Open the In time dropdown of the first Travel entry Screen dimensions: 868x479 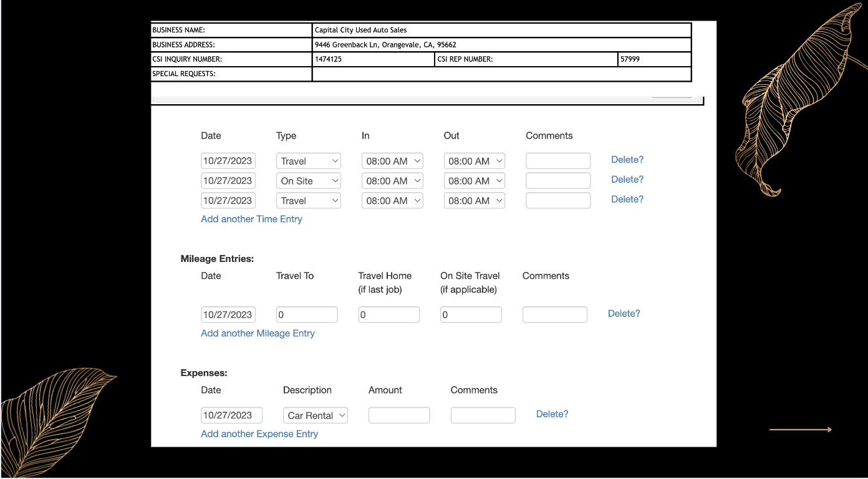point(392,161)
